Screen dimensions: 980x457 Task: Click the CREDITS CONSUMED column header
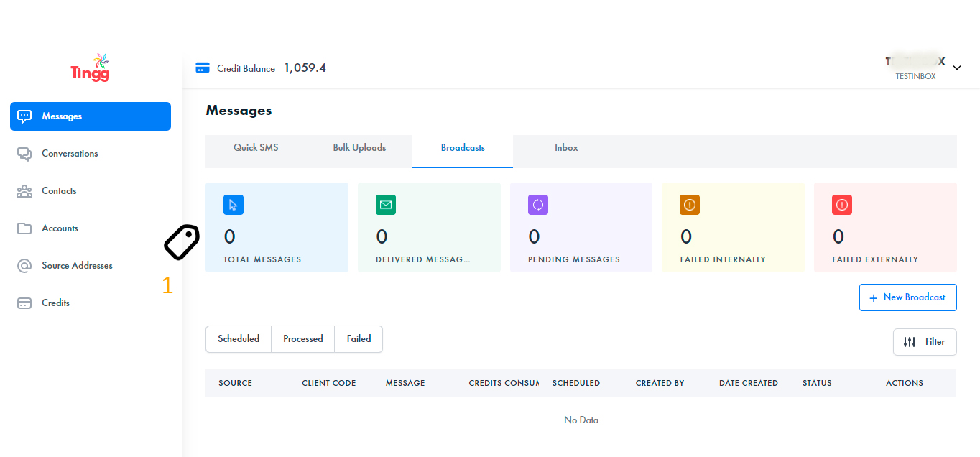tap(504, 383)
